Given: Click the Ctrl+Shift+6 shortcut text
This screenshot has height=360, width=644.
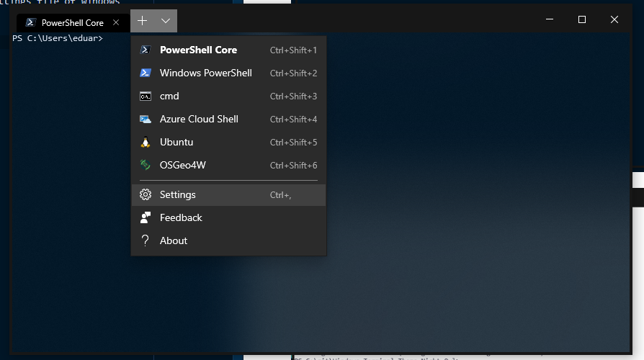Looking at the screenshot, I should 293,166.
